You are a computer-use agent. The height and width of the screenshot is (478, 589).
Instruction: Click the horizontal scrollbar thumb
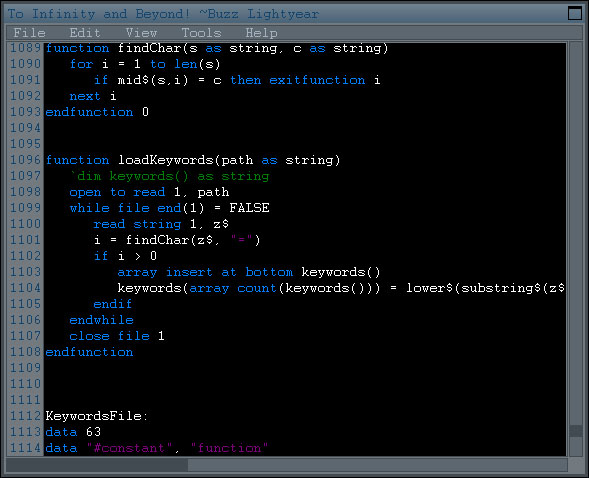[x=97, y=465]
